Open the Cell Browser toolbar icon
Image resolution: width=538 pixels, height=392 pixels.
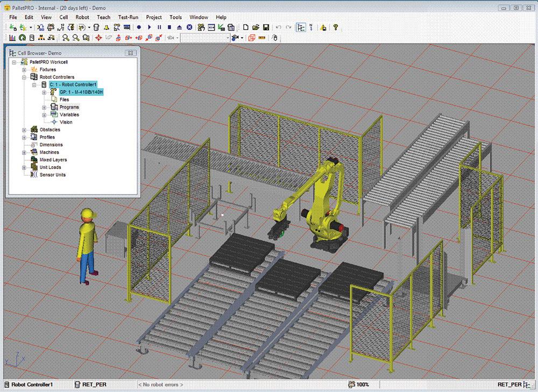pyautogui.click(x=301, y=27)
